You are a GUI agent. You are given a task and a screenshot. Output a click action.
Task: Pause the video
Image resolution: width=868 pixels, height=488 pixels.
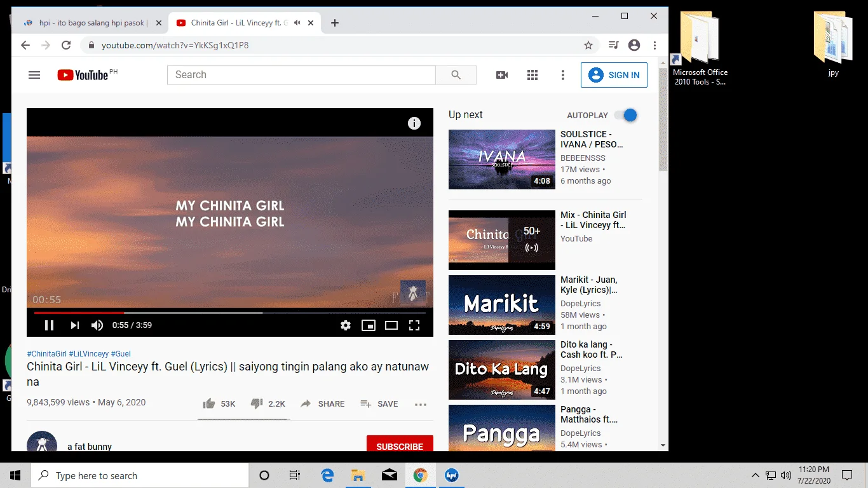click(x=49, y=325)
